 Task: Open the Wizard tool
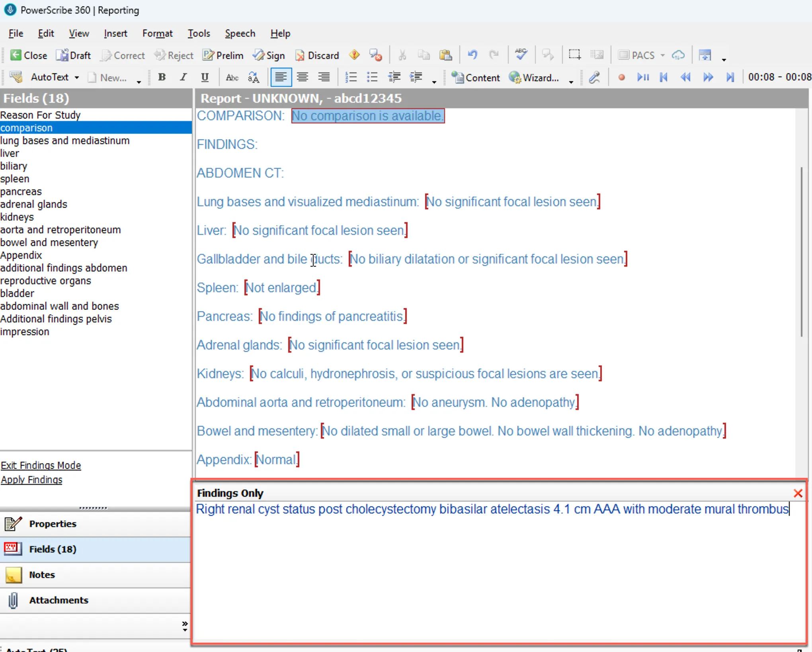(x=534, y=78)
